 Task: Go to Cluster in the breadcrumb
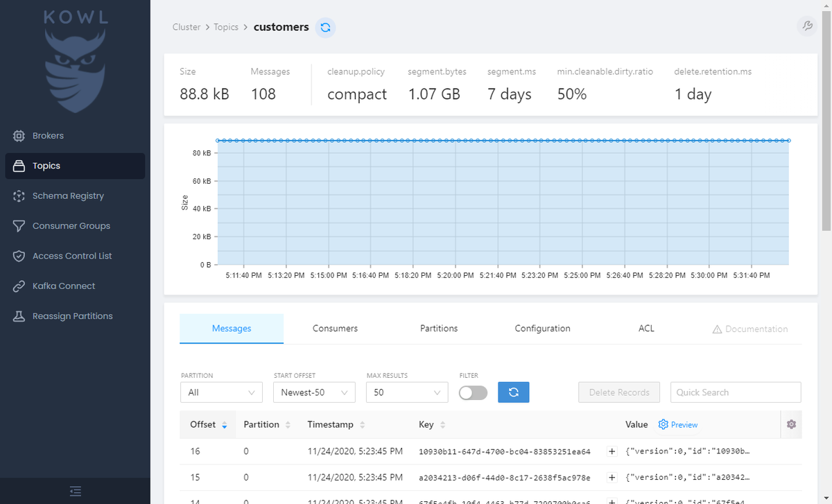point(187,27)
